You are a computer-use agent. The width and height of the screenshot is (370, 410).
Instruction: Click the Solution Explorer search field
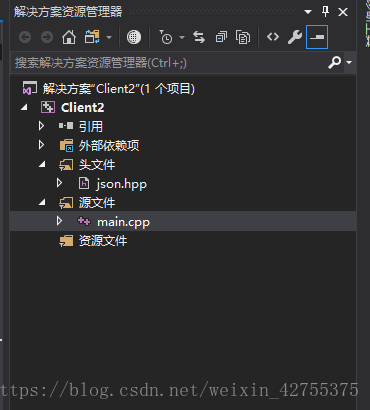(169, 63)
